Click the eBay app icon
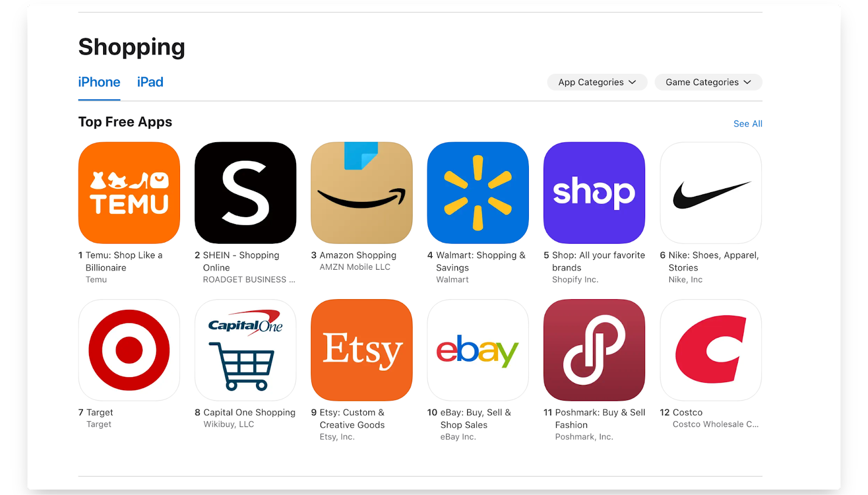 478,350
